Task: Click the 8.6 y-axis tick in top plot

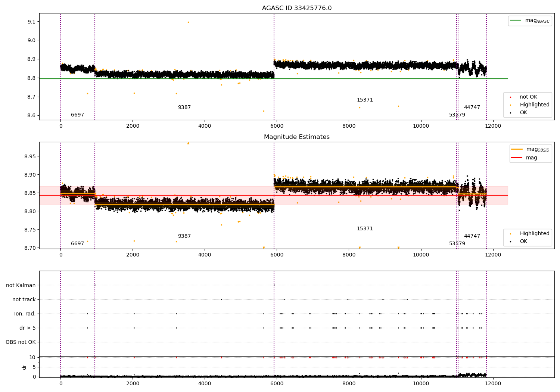Action: point(31,116)
